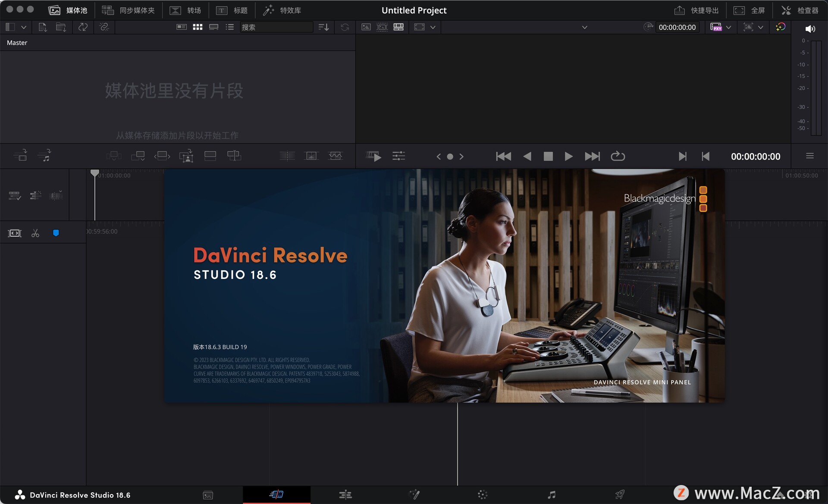Click ripple overwrite edit icon
828x504 pixels.
(162, 156)
